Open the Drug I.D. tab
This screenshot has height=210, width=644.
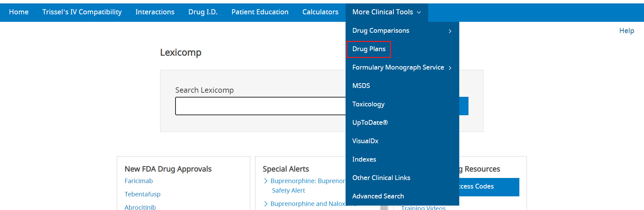(x=203, y=12)
